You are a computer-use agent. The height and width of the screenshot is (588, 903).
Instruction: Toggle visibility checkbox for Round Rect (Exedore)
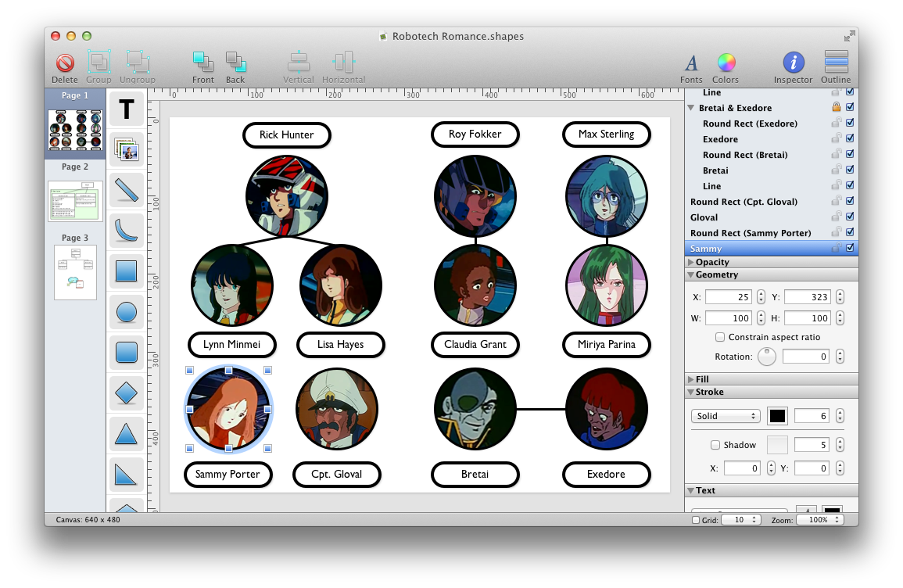point(850,123)
